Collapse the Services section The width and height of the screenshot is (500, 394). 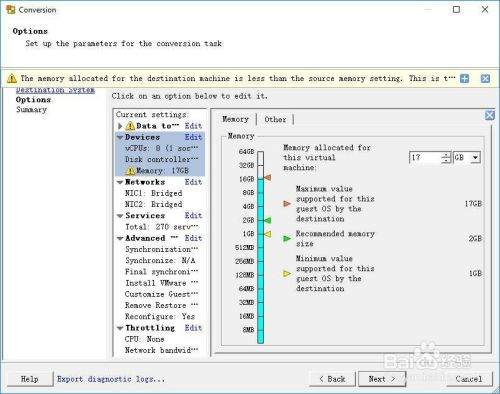[120, 216]
